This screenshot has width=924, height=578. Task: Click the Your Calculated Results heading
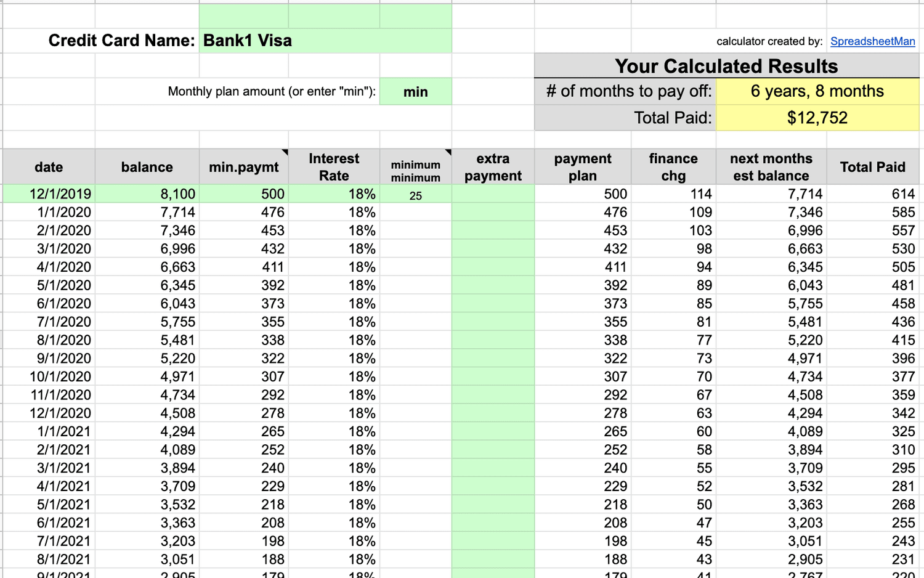coord(727,66)
